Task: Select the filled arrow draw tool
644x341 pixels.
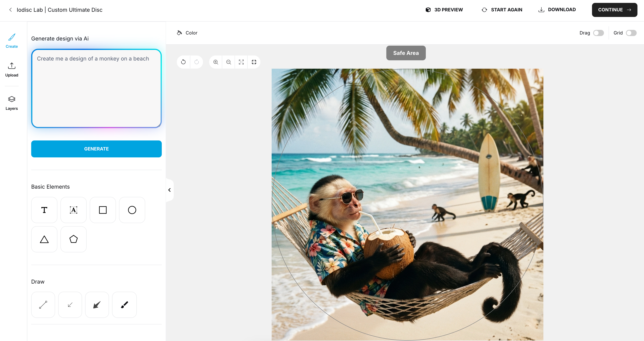Action: pyautogui.click(x=97, y=304)
